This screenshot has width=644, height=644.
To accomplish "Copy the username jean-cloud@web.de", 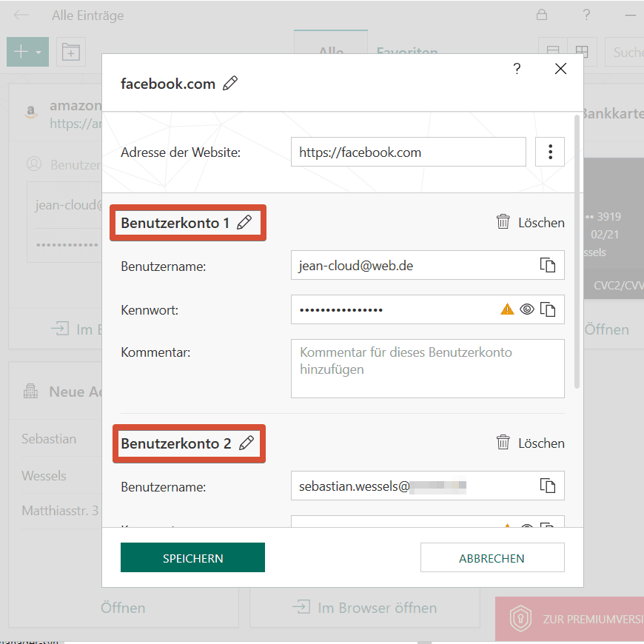I will [x=548, y=265].
